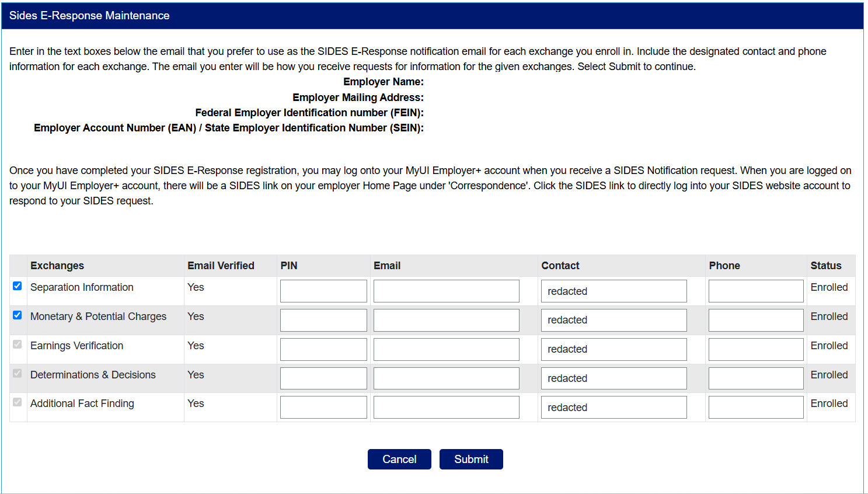
Task: Toggle the Monetary & Potential Charges checkbox
Action: point(18,315)
